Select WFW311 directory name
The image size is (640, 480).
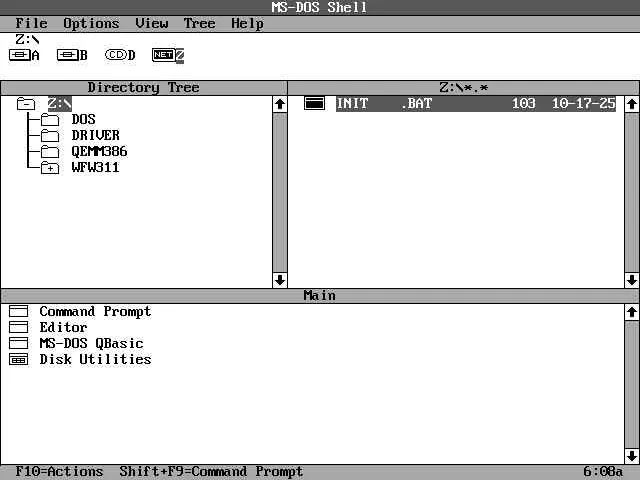96,167
